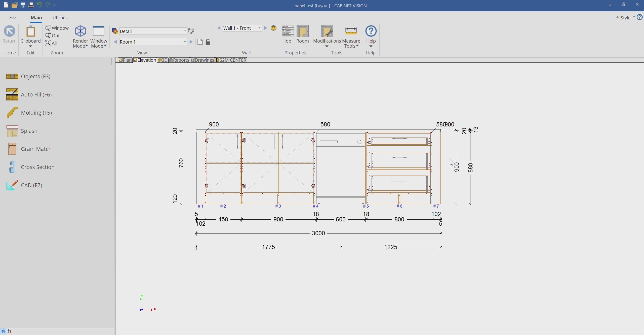
Task: Expand the Detail view dropdown
Action: tap(185, 31)
